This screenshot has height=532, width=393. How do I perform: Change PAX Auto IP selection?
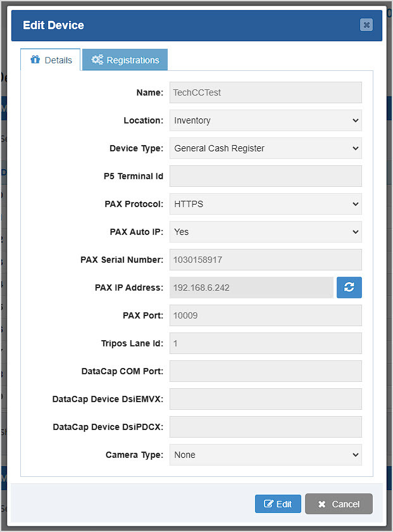pos(265,232)
